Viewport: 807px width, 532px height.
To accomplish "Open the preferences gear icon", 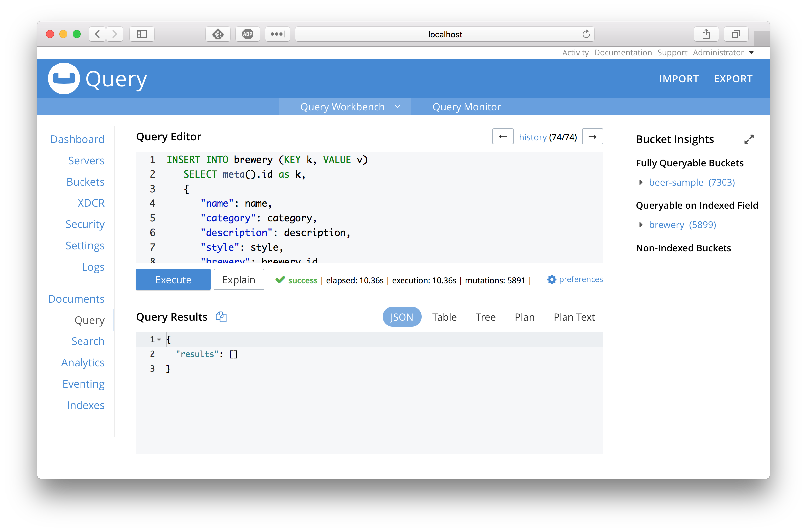I will [552, 280].
